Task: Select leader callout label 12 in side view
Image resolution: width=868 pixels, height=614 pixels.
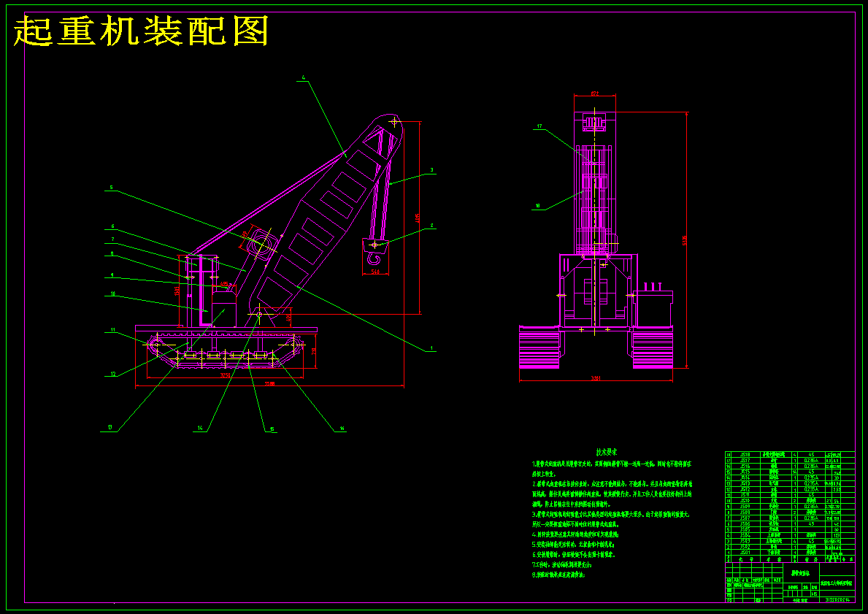Action: click(x=113, y=375)
